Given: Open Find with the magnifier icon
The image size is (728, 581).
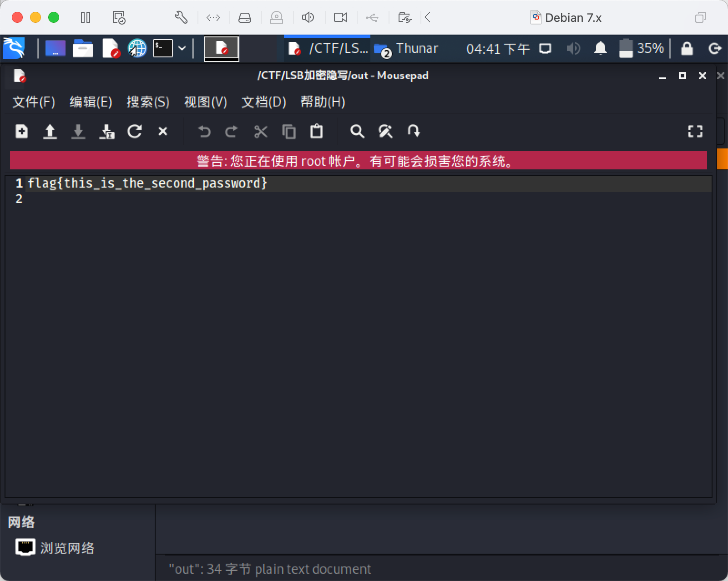Looking at the screenshot, I should pos(357,131).
